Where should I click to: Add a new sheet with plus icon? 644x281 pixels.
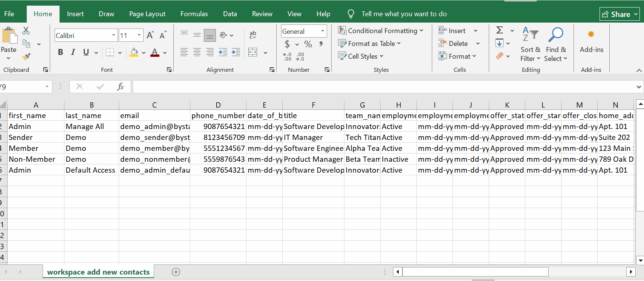point(176,272)
